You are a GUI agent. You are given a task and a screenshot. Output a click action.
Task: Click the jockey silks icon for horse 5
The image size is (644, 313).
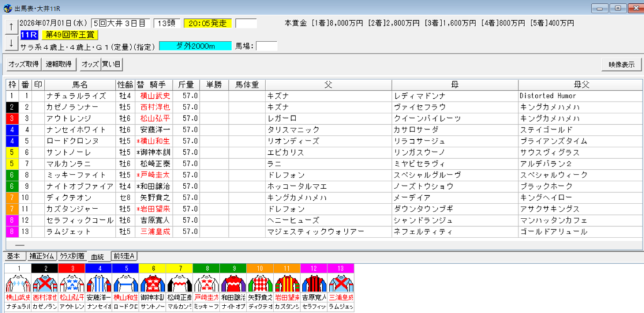125,283
